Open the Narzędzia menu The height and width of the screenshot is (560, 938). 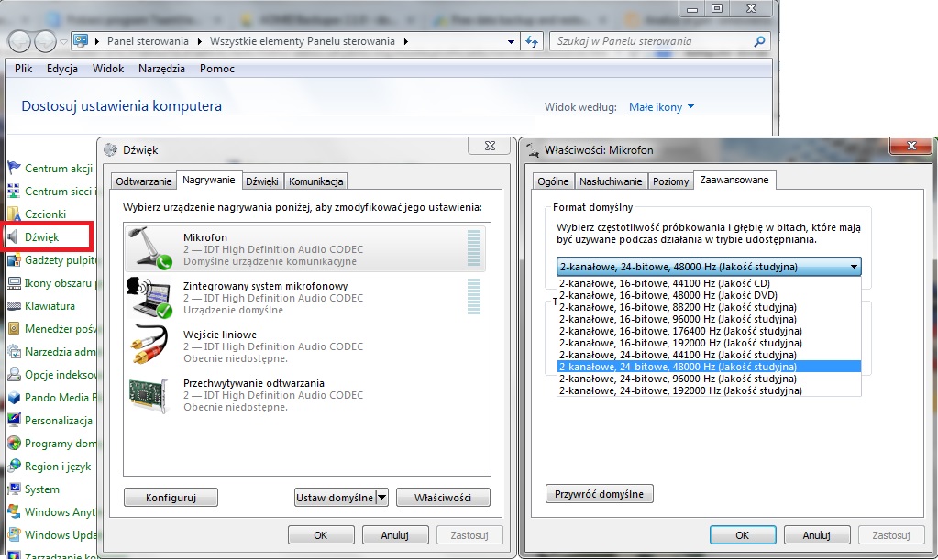(161, 69)
